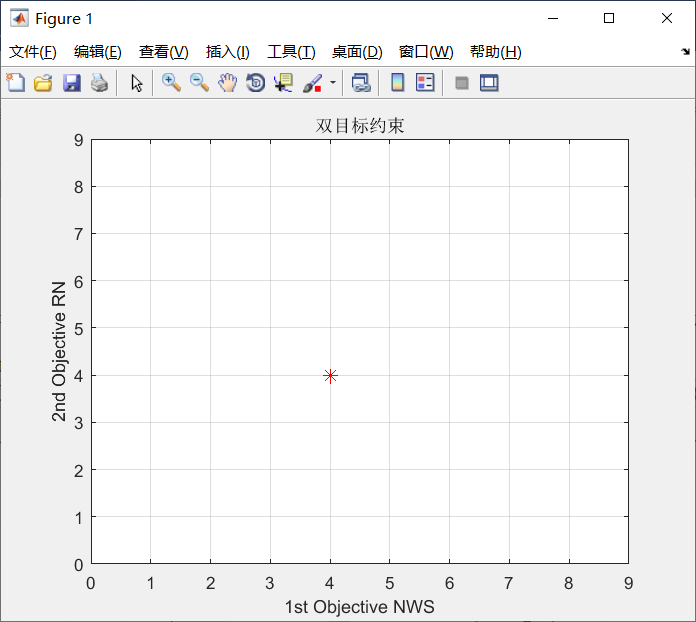This screenshot has height=622, width=696.
Task: Open the 桌面(D) menu
Action: [x=357, y=52]
